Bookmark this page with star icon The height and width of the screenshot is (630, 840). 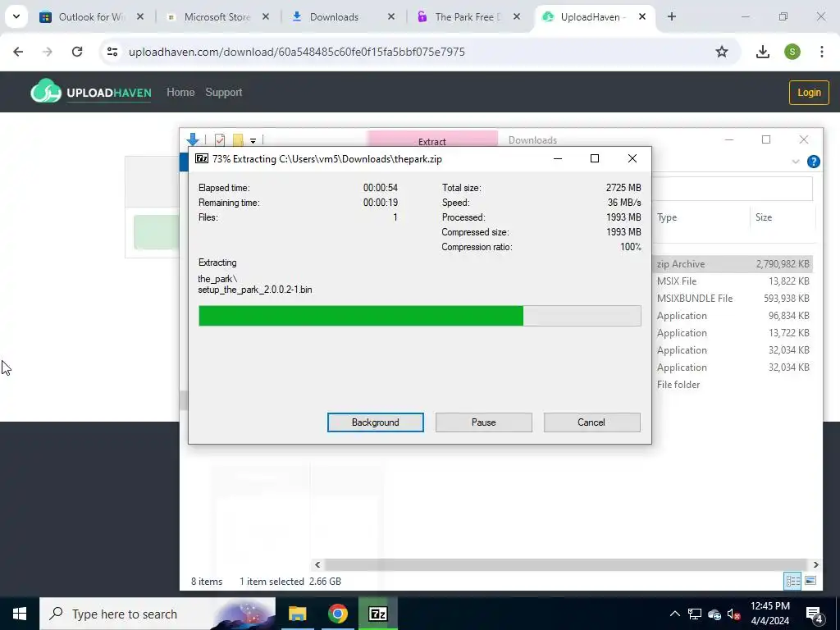pos(722,52)
